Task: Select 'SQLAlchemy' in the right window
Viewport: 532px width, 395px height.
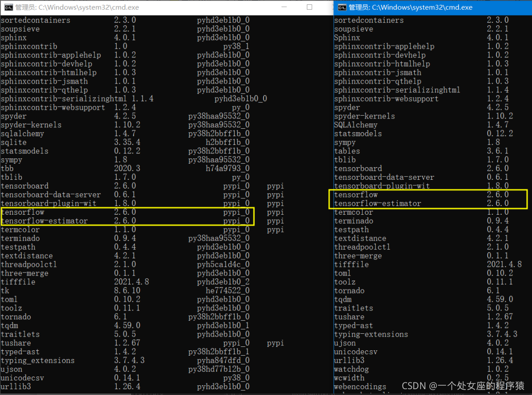Action: [355, 125]
